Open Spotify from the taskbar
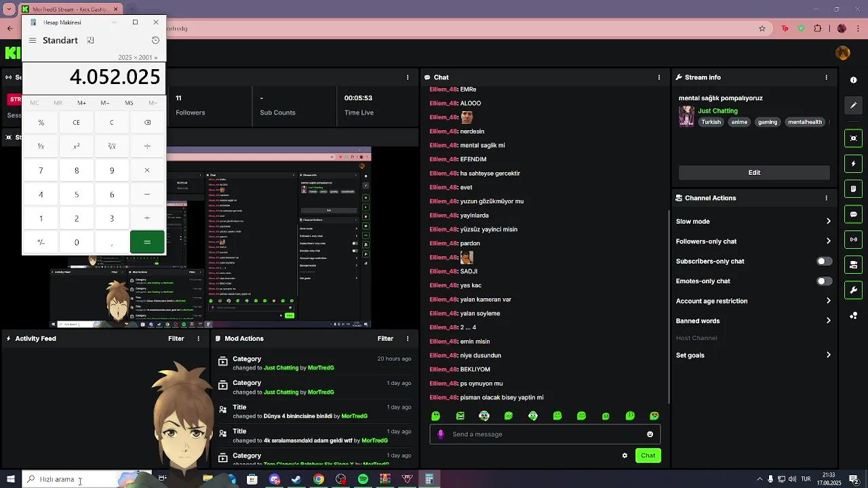 [363, 479]
